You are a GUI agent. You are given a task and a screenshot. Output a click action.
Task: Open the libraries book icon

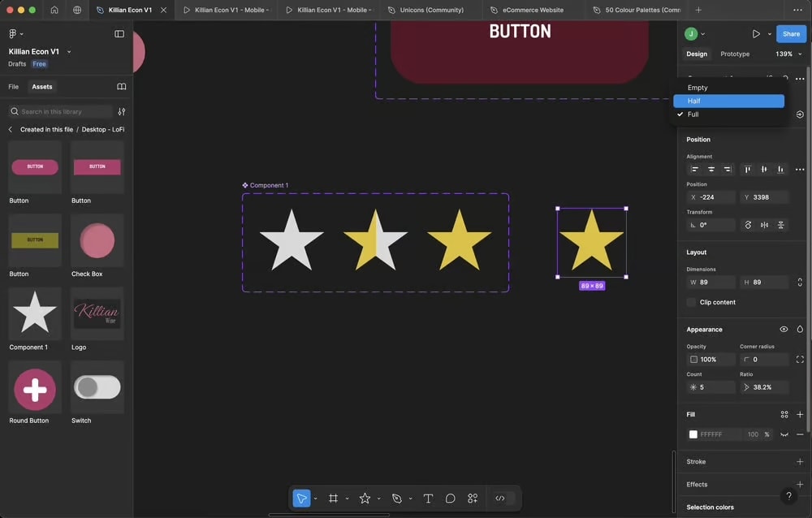pyautogui.click(x=122, y=87)
